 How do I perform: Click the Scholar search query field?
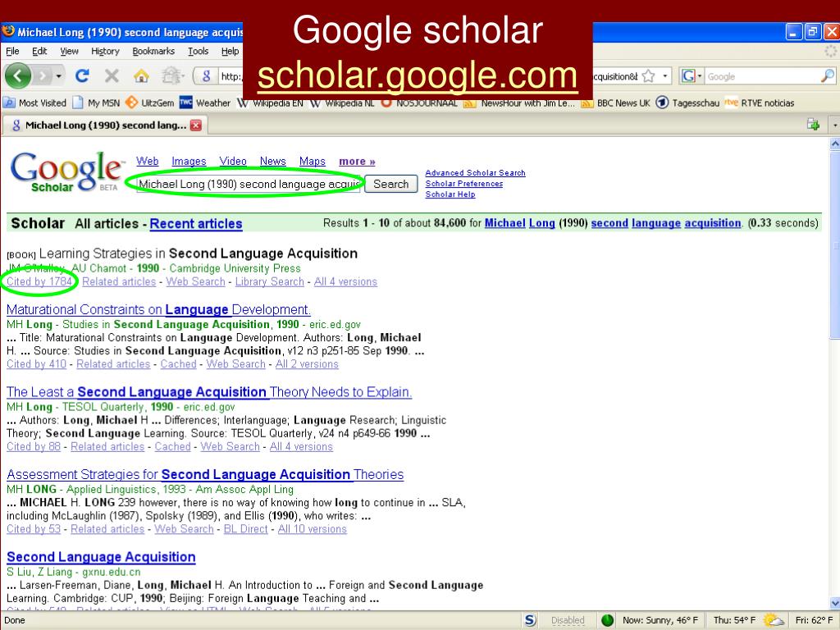point(249,184)
